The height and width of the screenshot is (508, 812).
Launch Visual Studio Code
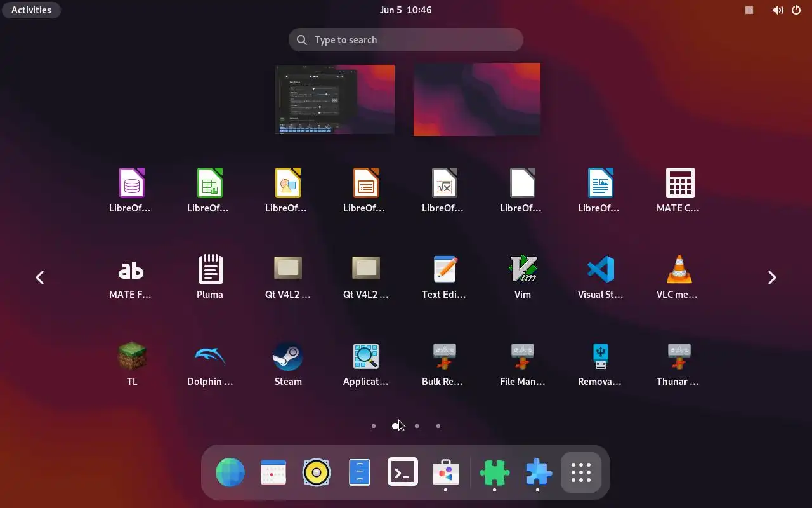(x=601, y=269)
